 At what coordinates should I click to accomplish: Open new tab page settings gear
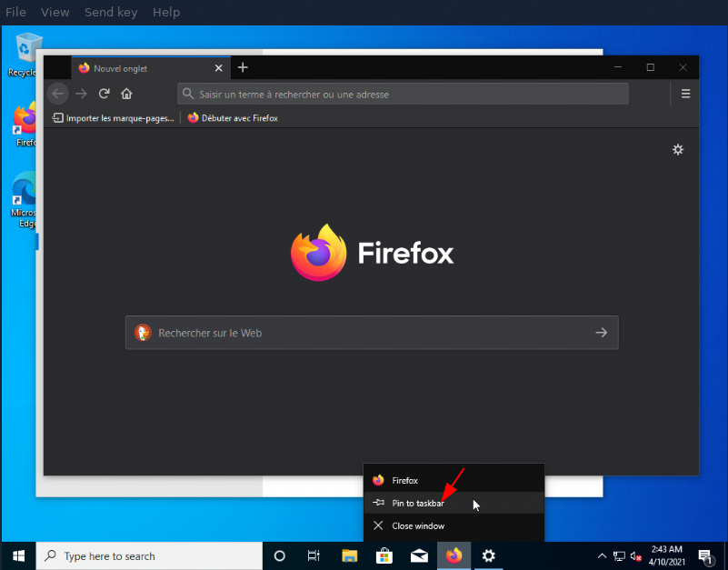[678, 150]
